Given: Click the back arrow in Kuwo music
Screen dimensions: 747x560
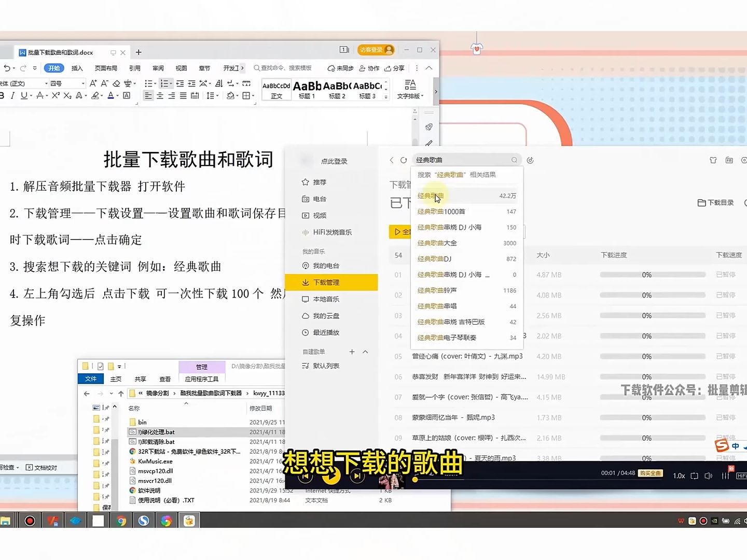Looking at the screenshot, I should click(x=392, y=160).
